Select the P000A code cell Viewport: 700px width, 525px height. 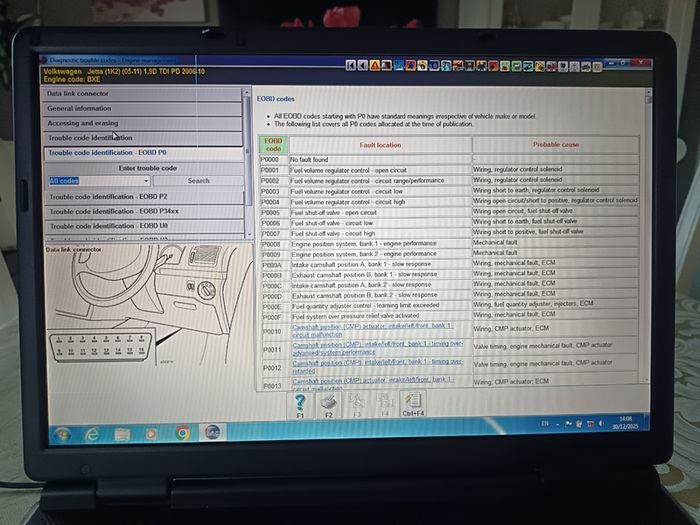(275, 265)
